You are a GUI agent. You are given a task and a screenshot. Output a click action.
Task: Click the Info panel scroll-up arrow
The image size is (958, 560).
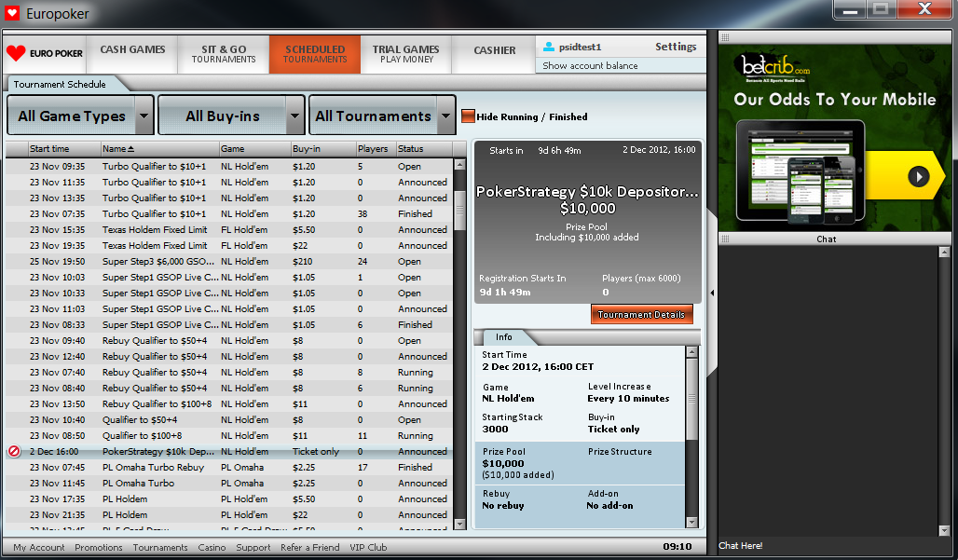click(x=691, y=352)
